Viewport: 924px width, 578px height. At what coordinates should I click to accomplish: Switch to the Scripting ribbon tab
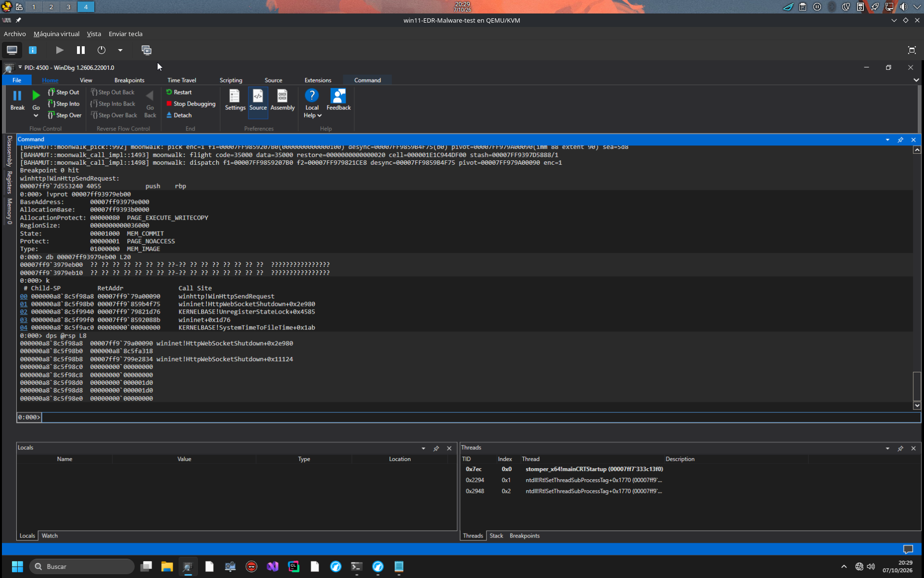coord(231,80)
